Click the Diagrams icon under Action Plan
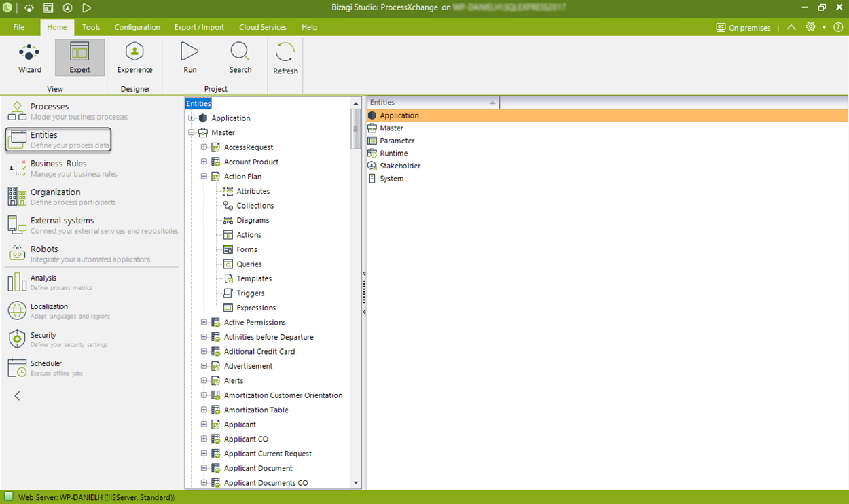Image resolution: width=849 pixels, height=504 pixels. point(228,220)
